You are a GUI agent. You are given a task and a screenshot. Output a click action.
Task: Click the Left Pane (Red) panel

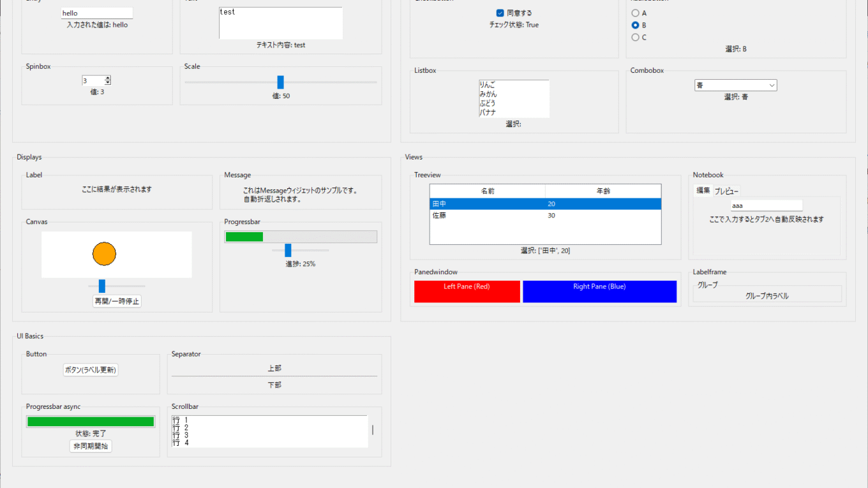click(x=467, y=291)
